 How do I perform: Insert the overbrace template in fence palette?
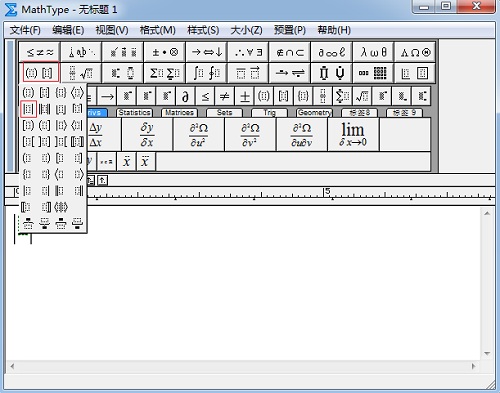28,224
